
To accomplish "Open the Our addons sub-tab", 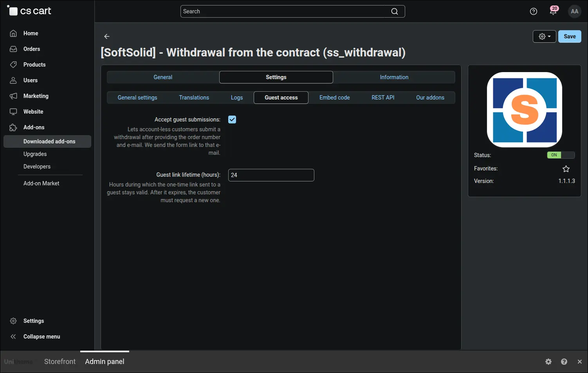I will tap(430, 98).
